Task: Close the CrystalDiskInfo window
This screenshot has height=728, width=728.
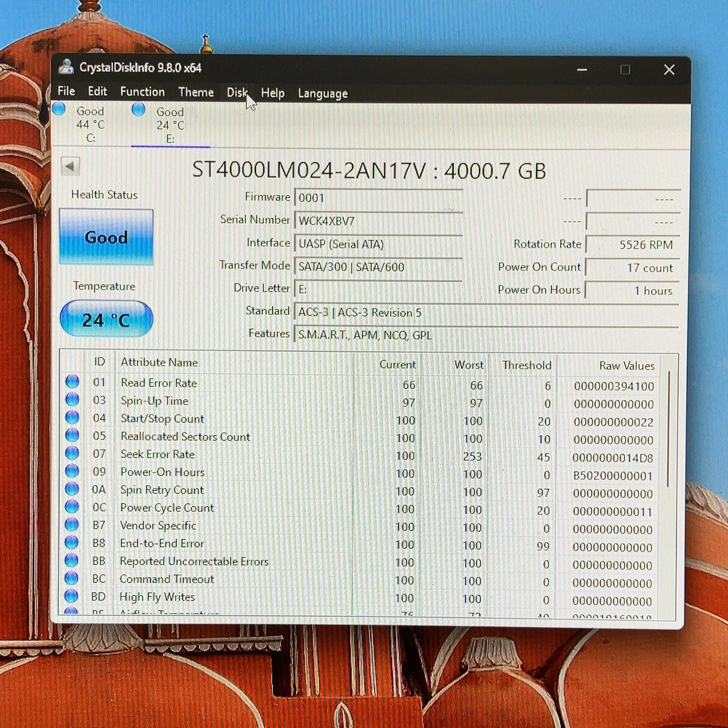Action: click(x=669, y=70)
